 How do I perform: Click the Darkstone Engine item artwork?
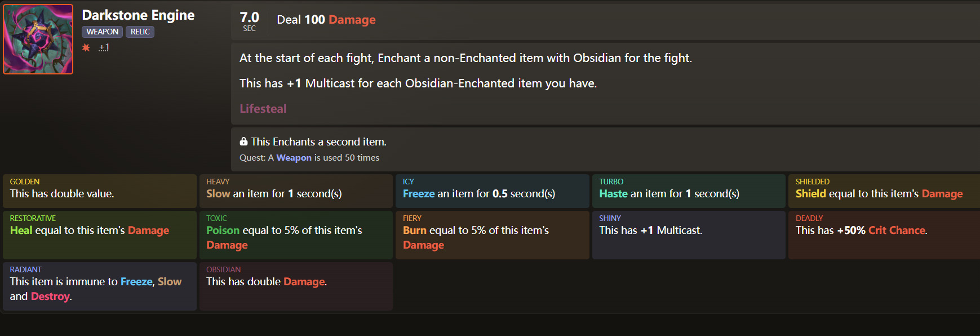point(38,39)
